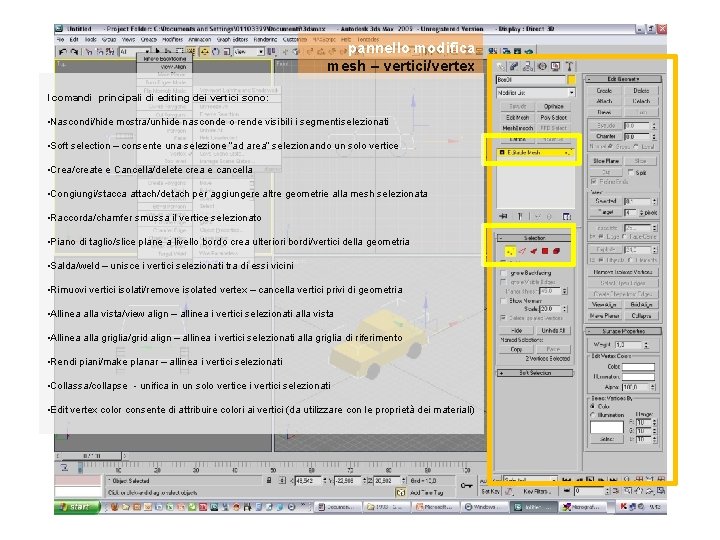Viewport: 720px width, 540px height.
Task: Select Vertex sub-object level icon
Action: point(510,251)
